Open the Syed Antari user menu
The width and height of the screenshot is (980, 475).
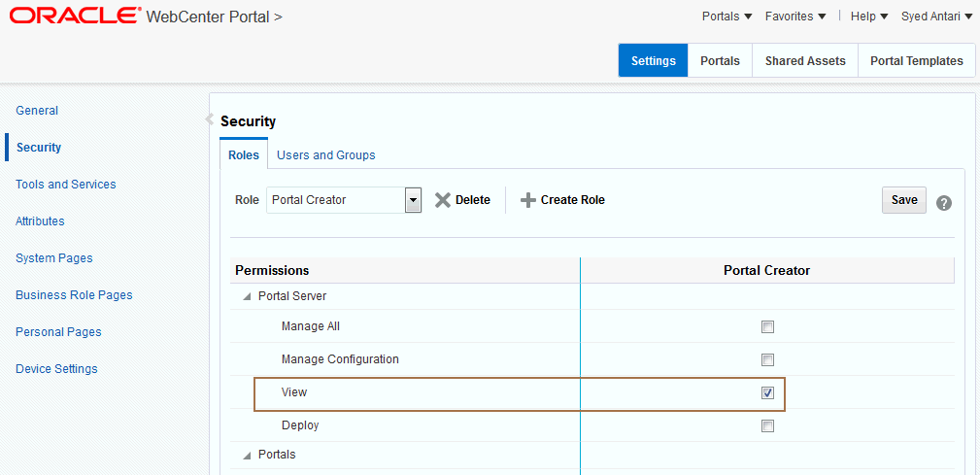[936, 17]
